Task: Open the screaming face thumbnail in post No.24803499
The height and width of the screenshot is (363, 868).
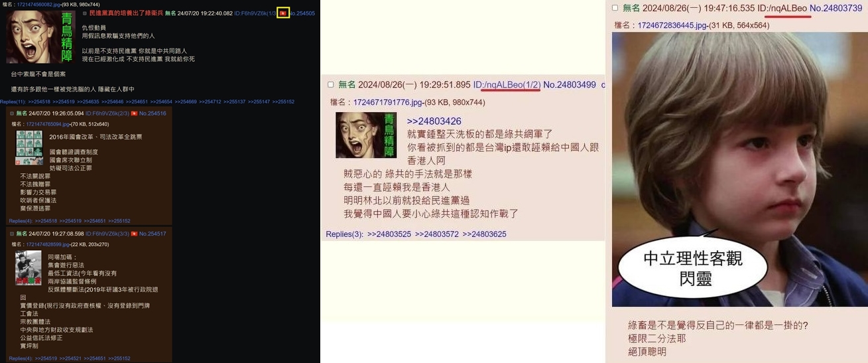Action: pos(366,135)
